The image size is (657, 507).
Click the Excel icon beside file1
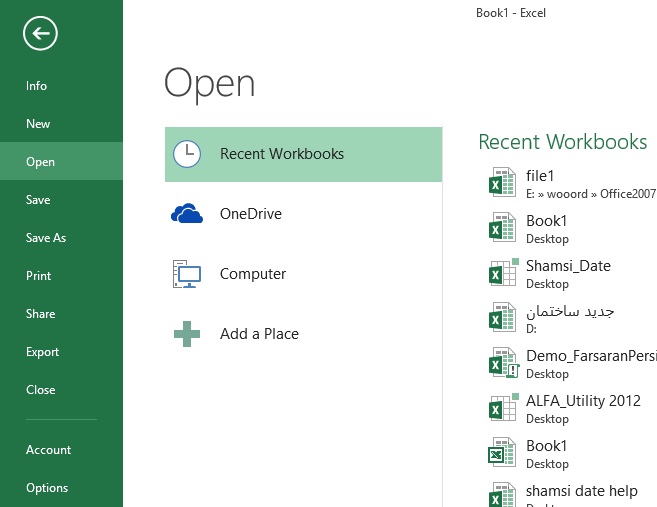click(502, 182)
